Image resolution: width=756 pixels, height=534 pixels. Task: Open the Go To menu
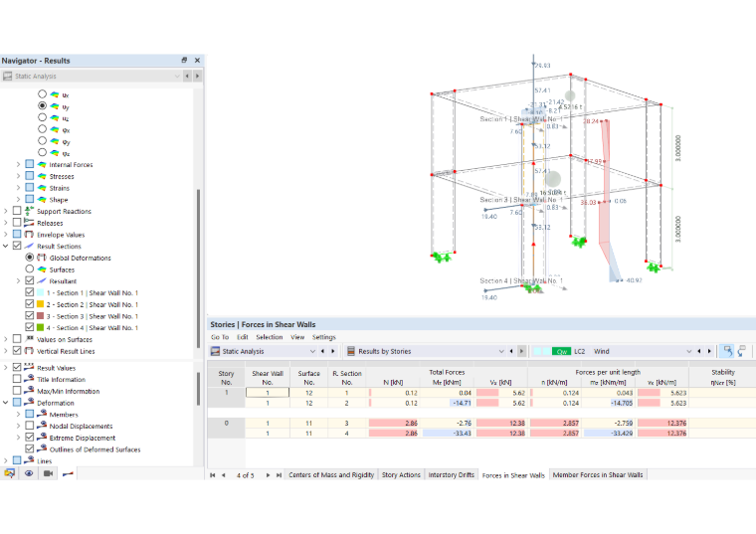tap(220, 337)
